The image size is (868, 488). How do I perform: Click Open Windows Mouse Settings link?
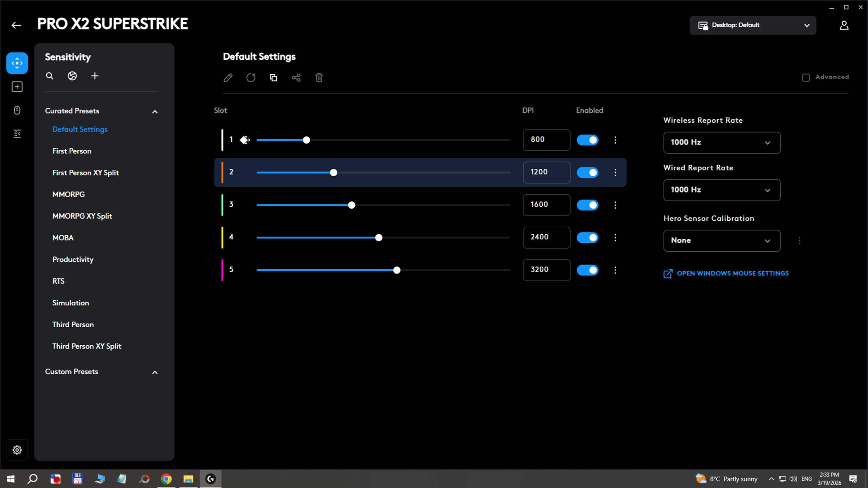tap(733, 274)
